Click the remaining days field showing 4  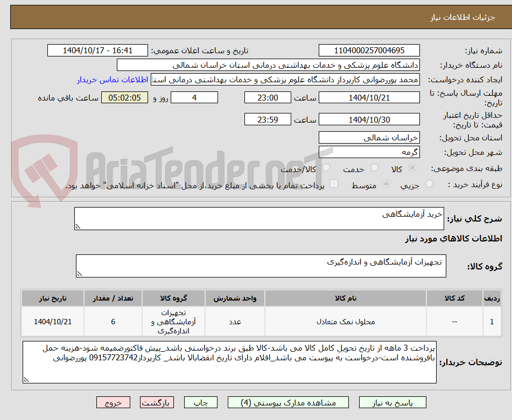(x=194, y=97)
